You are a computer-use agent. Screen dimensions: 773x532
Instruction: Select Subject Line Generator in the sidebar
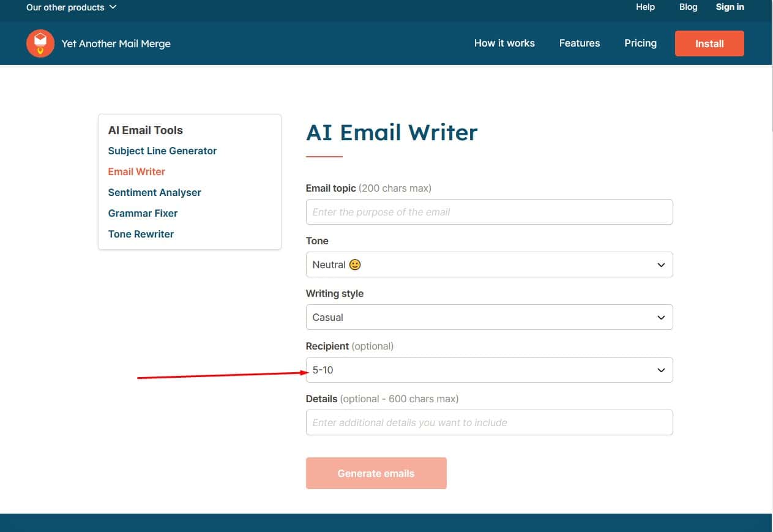[x=162, y=151]
